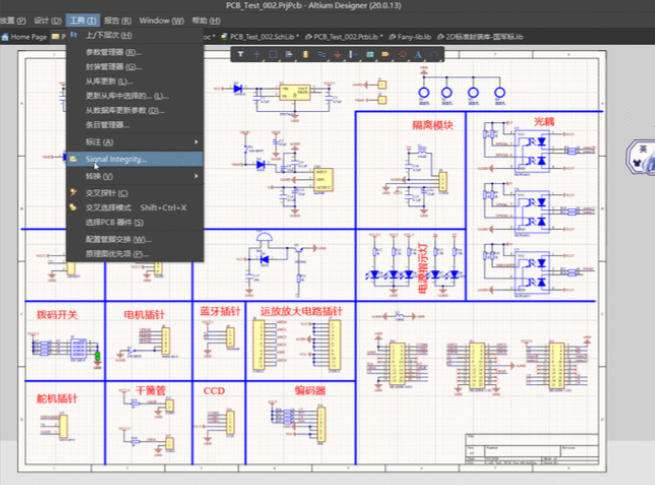655x485 pixels.
Task: Select the move objects cross icon
Action: tap(256, 54)
